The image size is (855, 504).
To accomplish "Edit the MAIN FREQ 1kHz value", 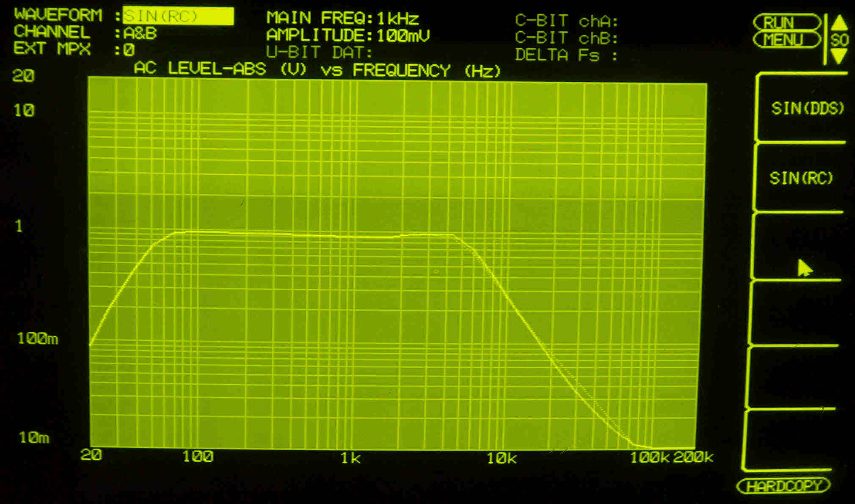I will 397,19.
